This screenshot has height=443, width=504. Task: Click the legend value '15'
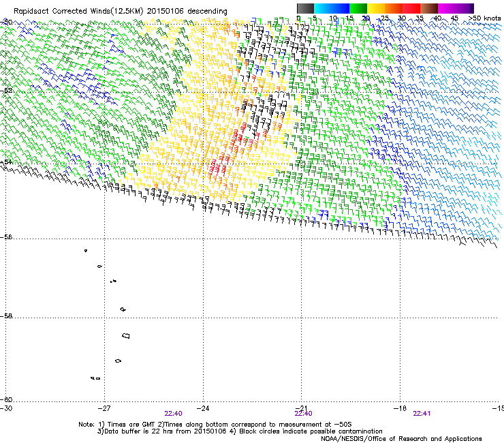point(350,18)
